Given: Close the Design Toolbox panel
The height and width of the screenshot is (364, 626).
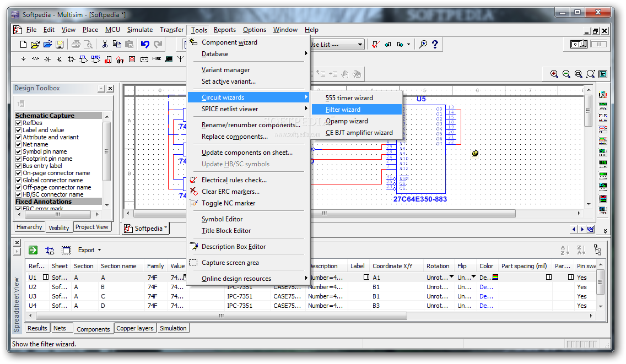Looking at the screenshot, I should click(110, 88).
